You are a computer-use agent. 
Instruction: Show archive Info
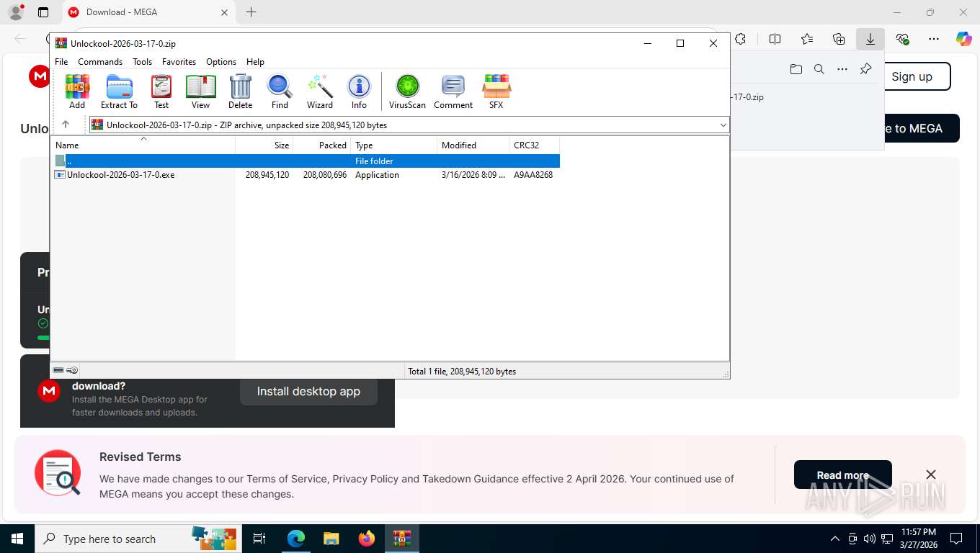tap(359, 91)
